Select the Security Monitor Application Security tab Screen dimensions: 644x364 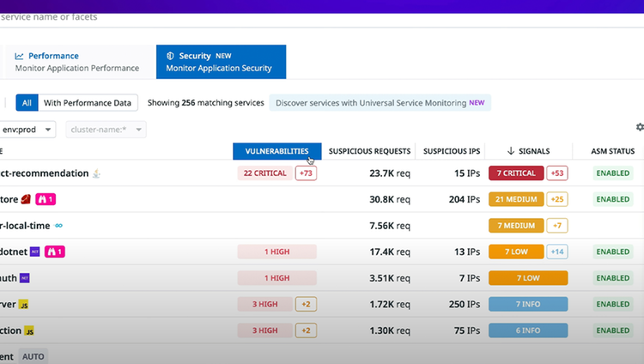click(221, 62)
